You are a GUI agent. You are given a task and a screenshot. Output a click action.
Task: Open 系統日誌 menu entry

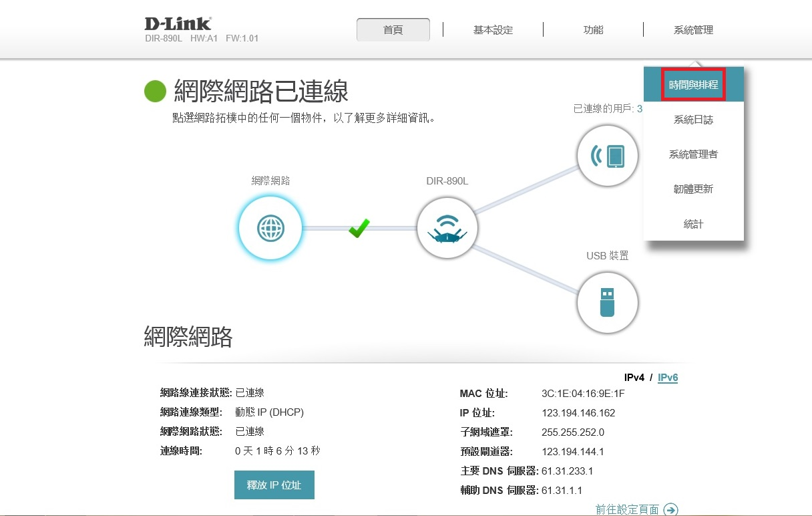(x=693, y=120)
